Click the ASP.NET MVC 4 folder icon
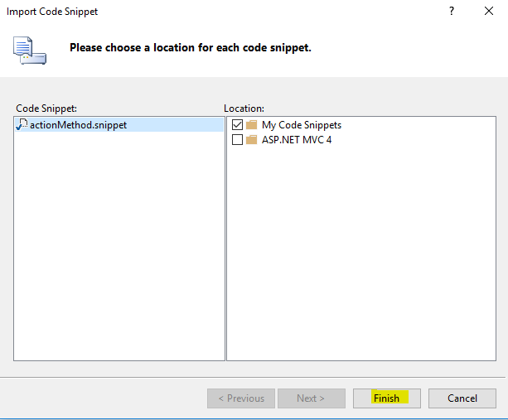 click(x=251, y=140)
